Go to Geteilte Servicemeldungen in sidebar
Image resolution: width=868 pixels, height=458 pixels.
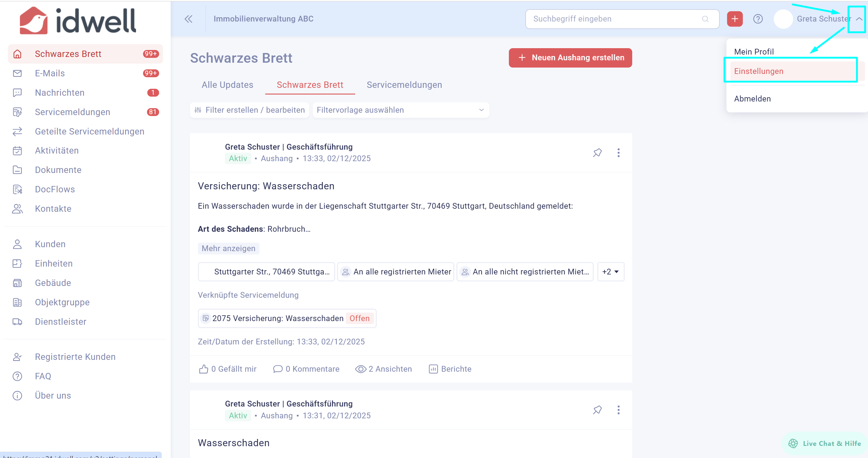(x=89, y=131)
